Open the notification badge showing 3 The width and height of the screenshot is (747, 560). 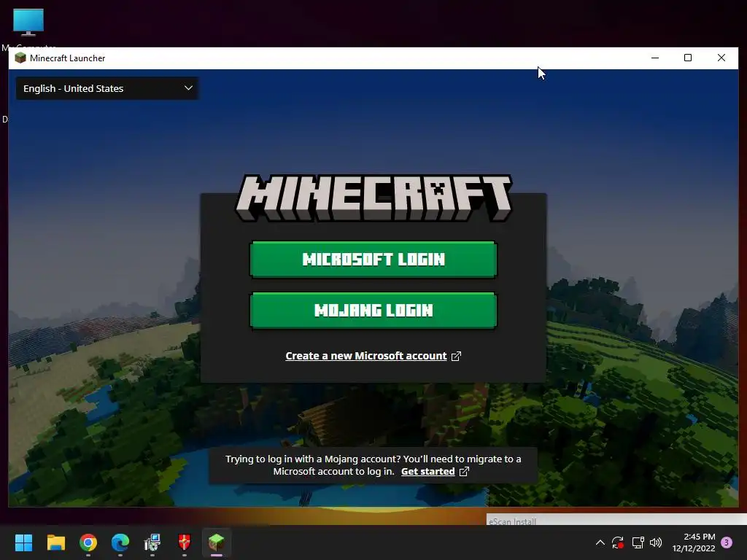click(727, 542)
